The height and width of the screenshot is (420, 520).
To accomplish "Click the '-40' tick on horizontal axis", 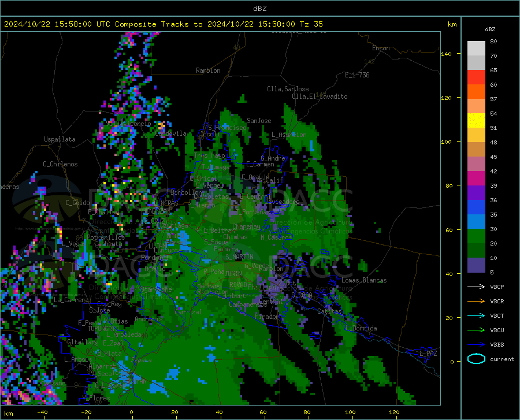I will (42, 412).
